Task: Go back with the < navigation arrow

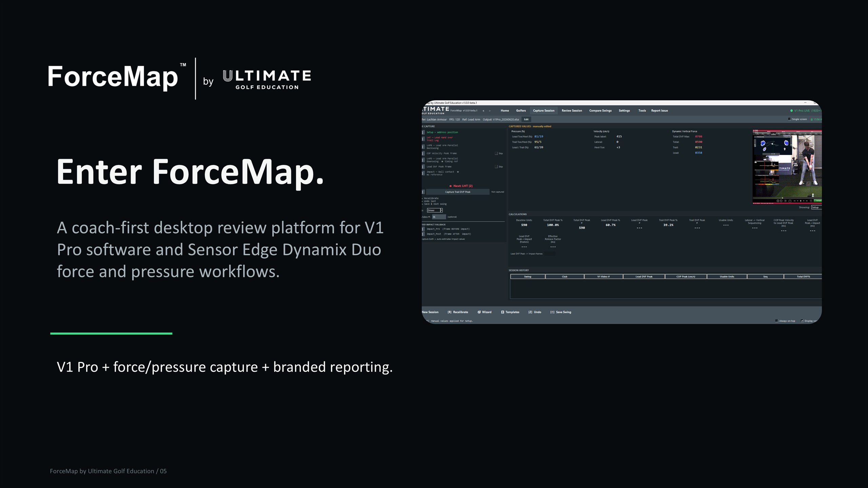Action: [x=483, y=110]
